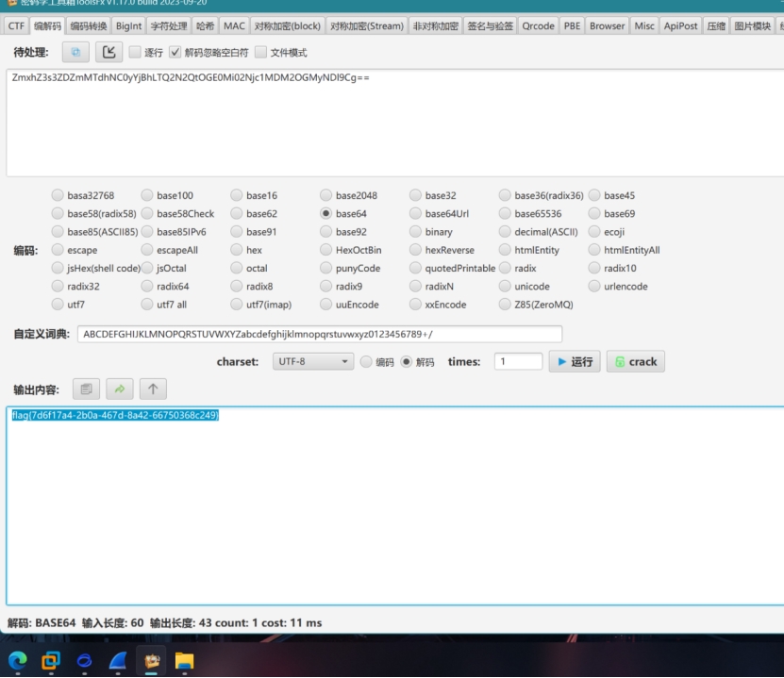Click the copy output icon beside 输出内容
The height and width of the screenshot is (678, 784).
(85, 389)
